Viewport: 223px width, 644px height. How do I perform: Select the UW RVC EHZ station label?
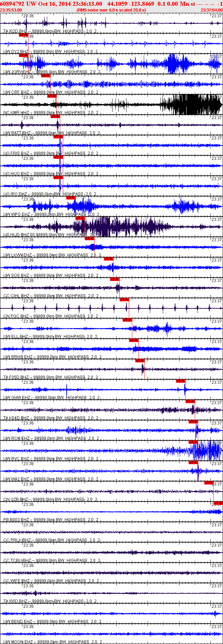(x=50, y=459)
